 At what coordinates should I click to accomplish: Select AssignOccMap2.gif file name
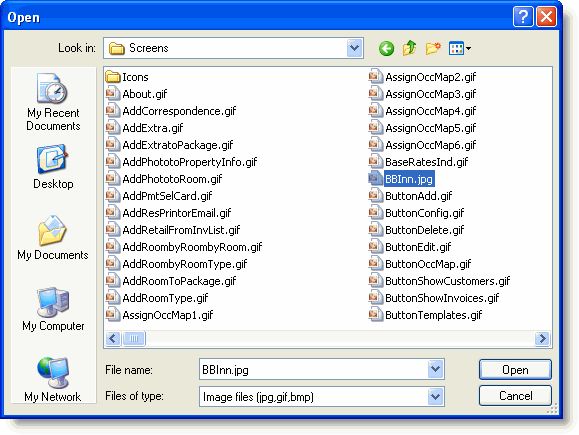coord(431,77)
